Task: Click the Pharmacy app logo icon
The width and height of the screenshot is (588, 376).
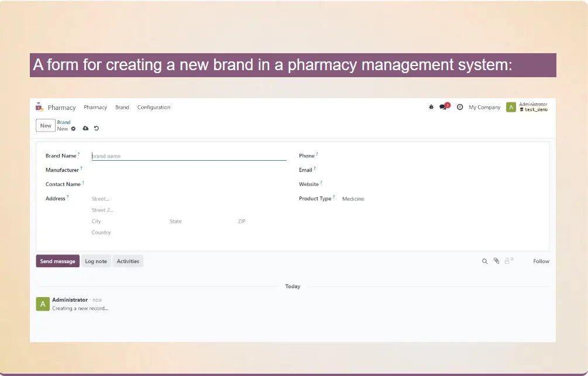Action: point(39,107)
